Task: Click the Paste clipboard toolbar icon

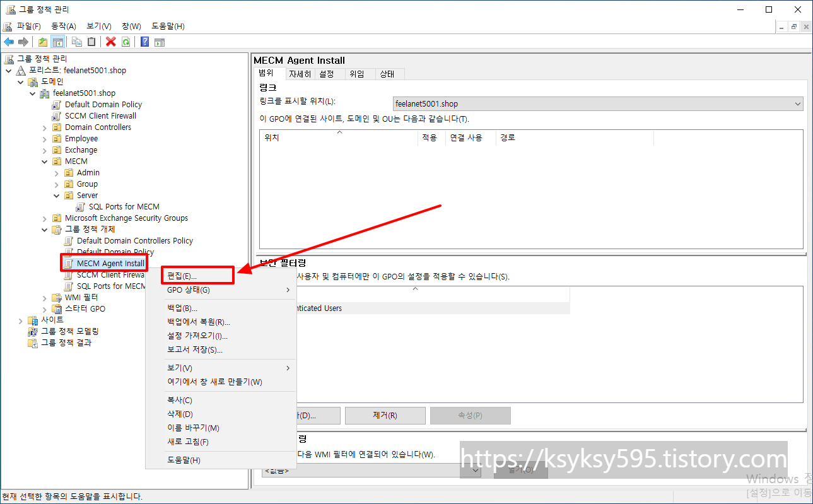Action: tap(92, 42)
